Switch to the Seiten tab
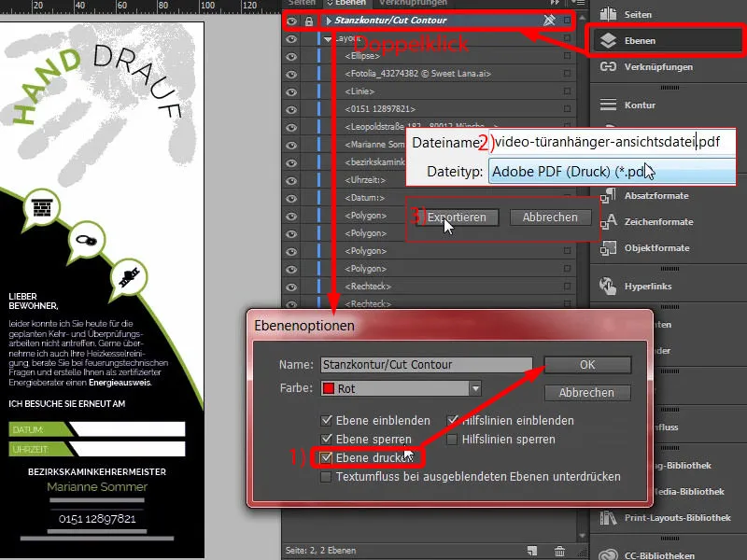The width and height of the screenshot is (747, 560). (302, 3)
